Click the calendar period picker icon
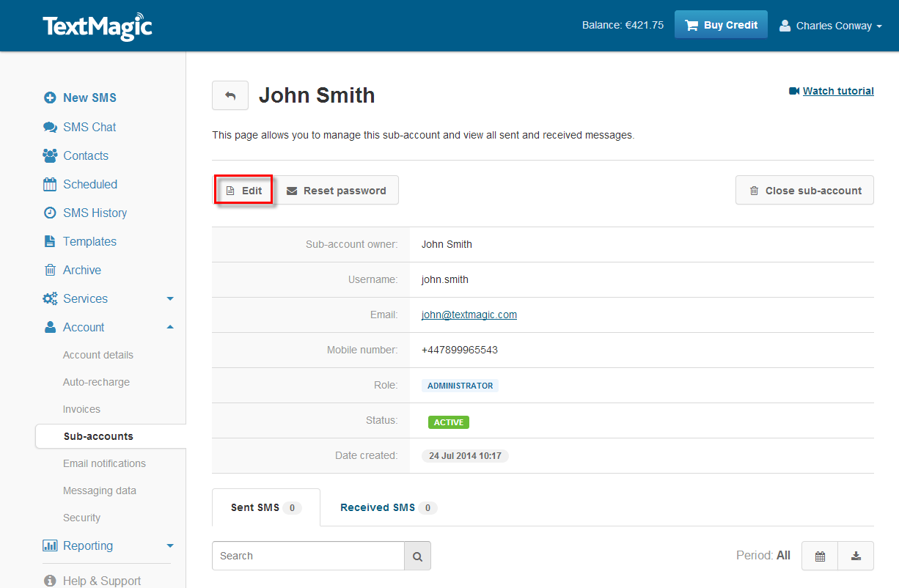 820,556
